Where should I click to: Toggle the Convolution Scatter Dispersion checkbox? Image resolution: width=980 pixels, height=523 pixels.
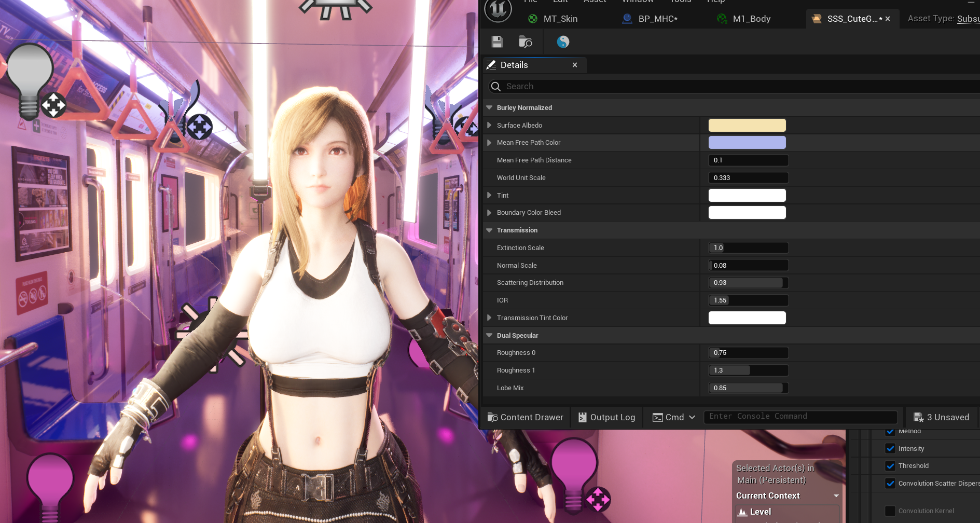(x=890, y=483)
